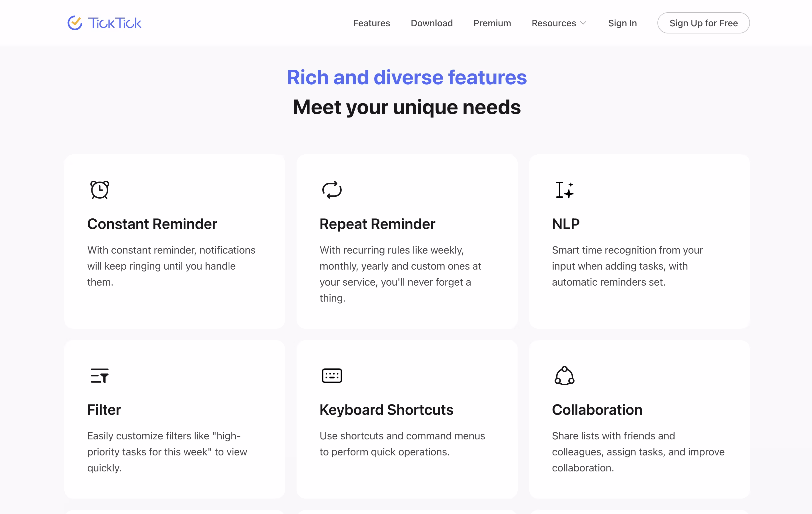The image size is (812, 514).
Task: Click the alarm clock Constant Reminder icon
Action: coord(99,190)
